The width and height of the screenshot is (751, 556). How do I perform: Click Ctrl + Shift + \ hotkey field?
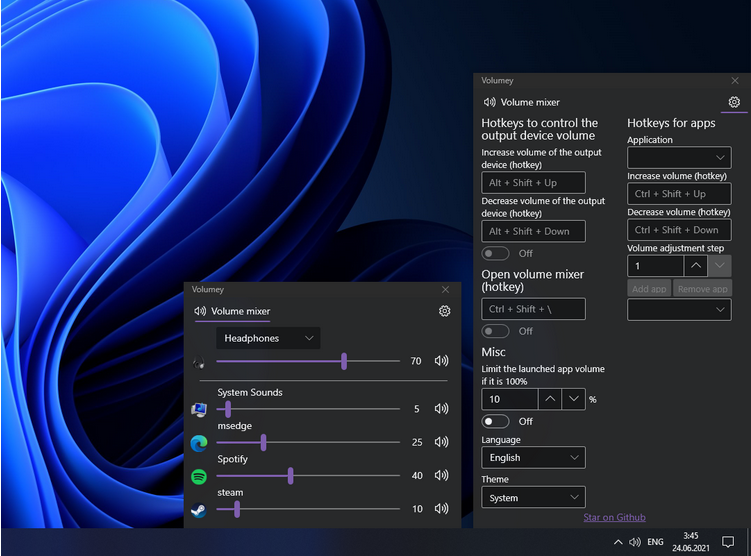tap(533, 309)
